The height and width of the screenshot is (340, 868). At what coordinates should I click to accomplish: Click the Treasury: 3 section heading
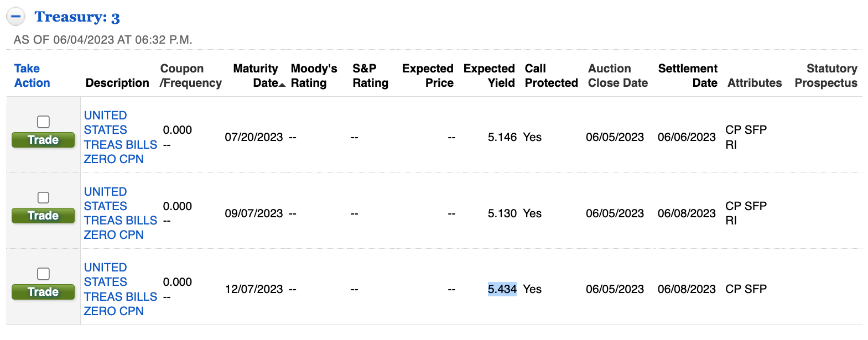[x=77, y=17]
